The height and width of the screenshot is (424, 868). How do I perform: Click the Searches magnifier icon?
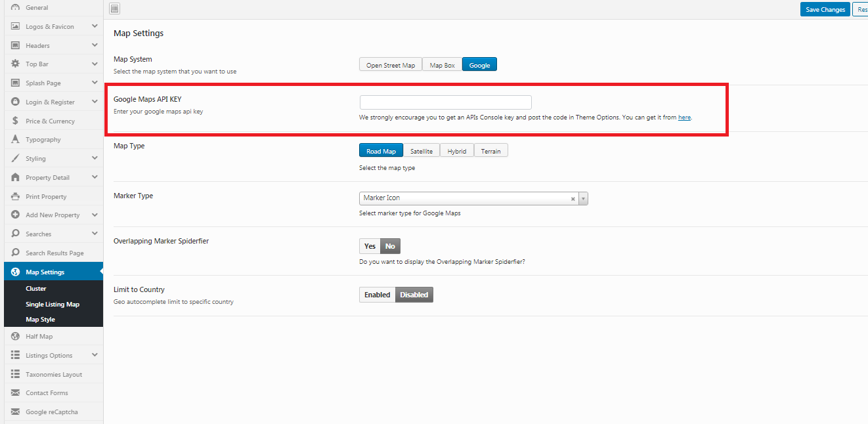click(16, 233)
